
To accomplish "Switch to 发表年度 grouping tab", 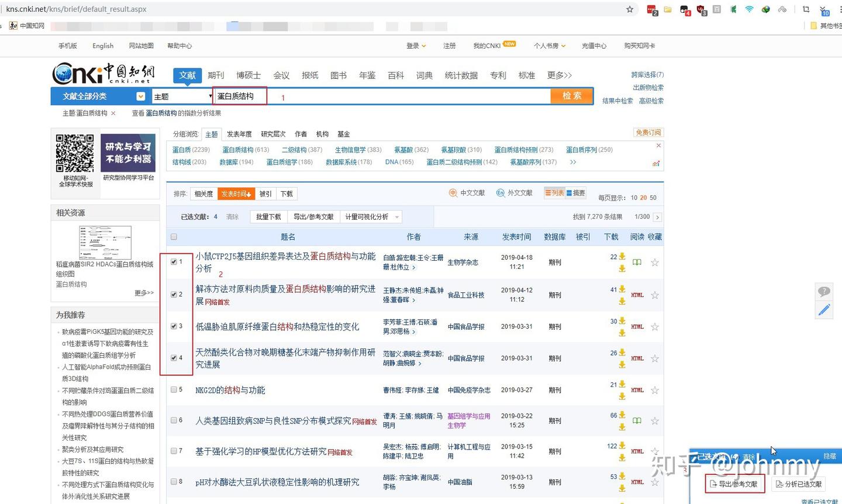I will 239,134.
